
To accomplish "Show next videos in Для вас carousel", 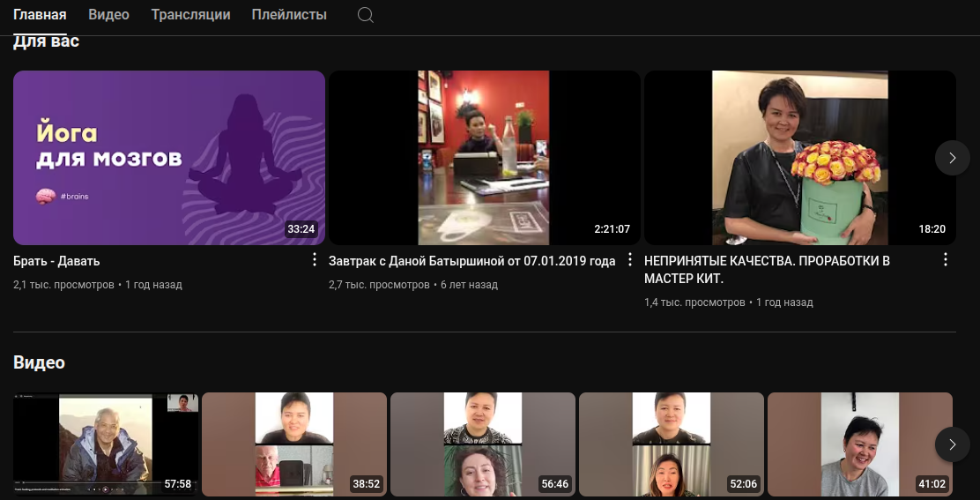I will (x=953, y=158).
